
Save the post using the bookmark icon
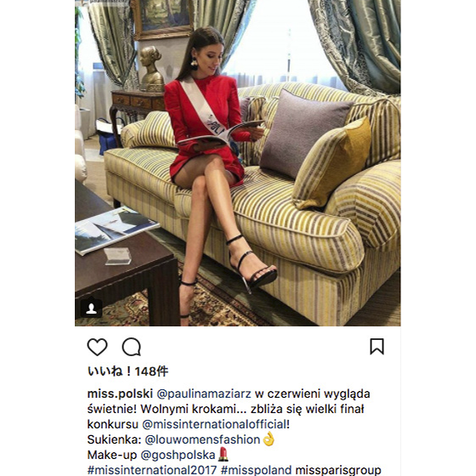pyautogui.click(x=377, y=347)
